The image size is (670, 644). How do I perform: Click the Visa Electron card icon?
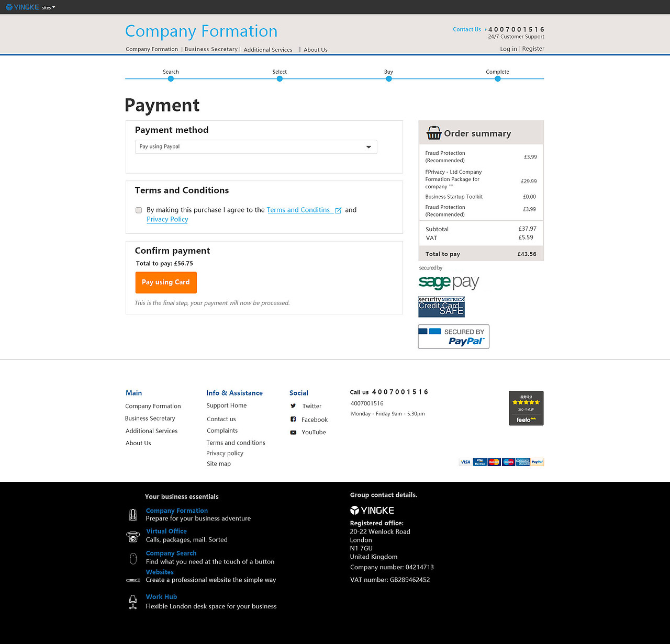point(480,462)
